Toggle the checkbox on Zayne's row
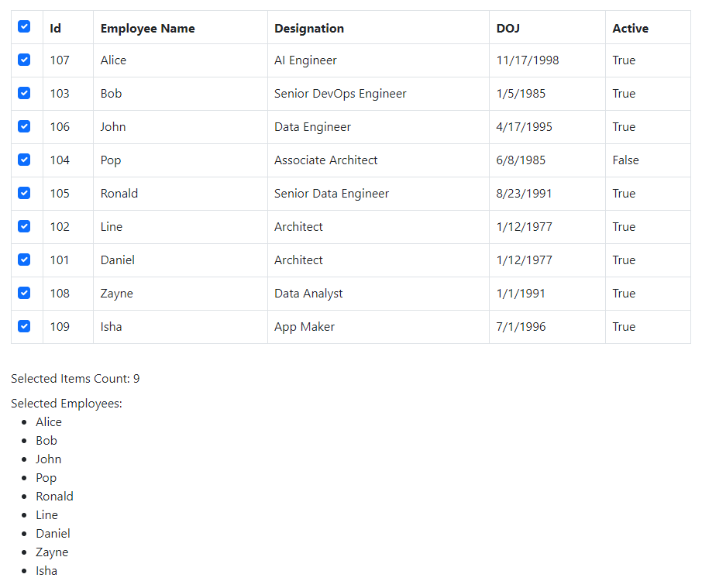 click(x=24, y=292)
